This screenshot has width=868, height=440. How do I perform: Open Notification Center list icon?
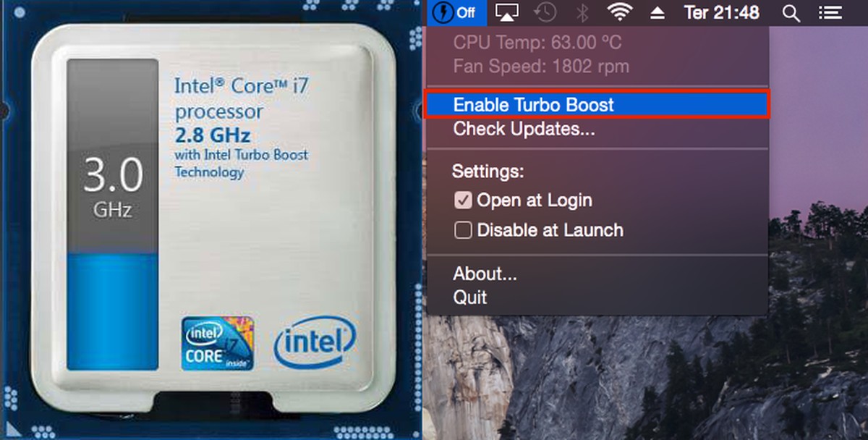point(829,12)
